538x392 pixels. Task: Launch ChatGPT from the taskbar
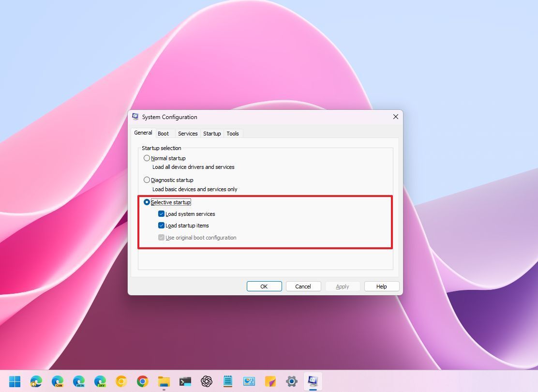[206, 381]
